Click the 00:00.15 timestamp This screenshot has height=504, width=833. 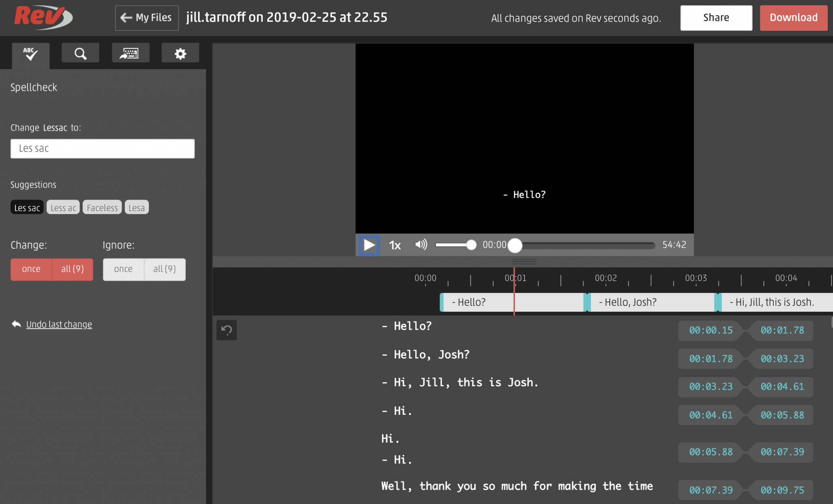click(710, 330)
